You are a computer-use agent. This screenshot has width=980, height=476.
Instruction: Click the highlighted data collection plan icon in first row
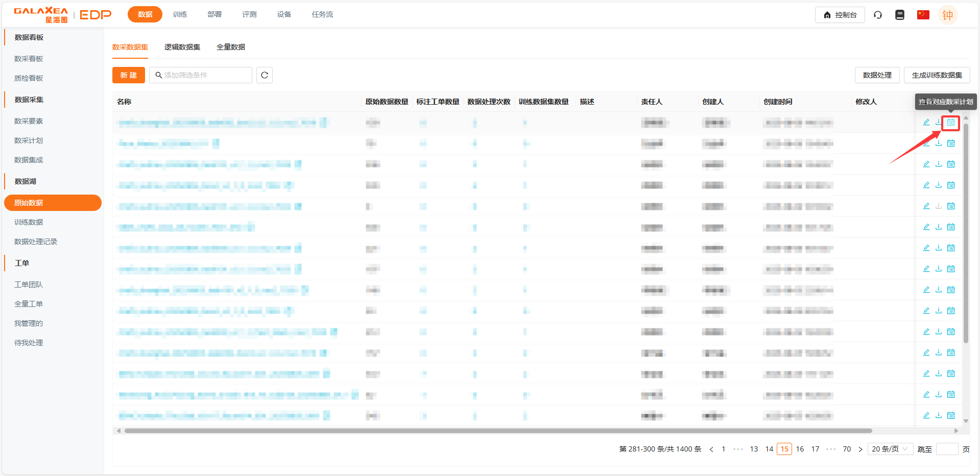coord(950,123)
